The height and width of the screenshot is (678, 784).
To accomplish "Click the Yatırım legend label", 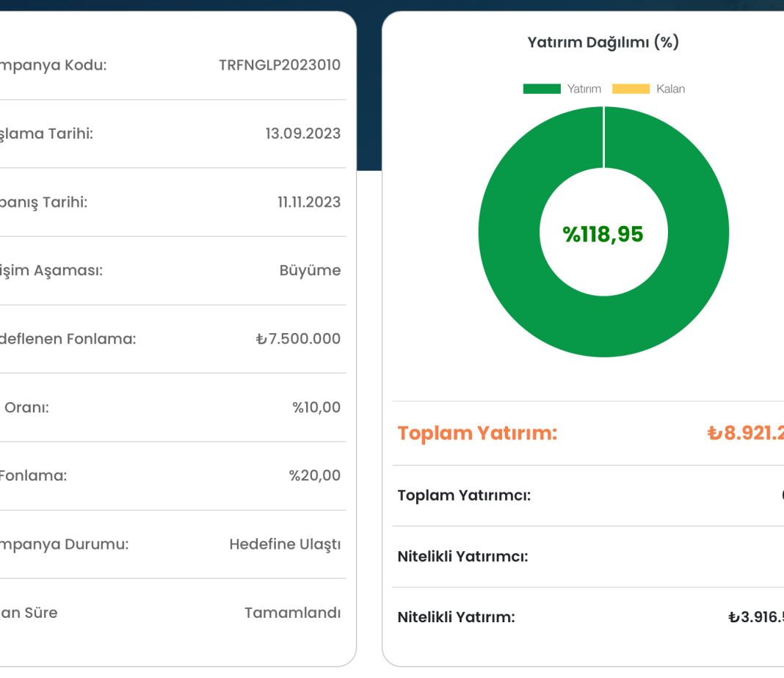I will click(x=584, y=89).
